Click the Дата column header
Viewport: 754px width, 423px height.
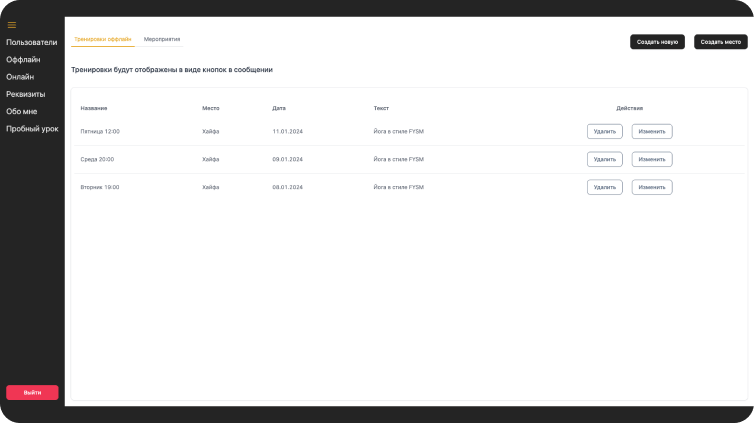point(279,107)
